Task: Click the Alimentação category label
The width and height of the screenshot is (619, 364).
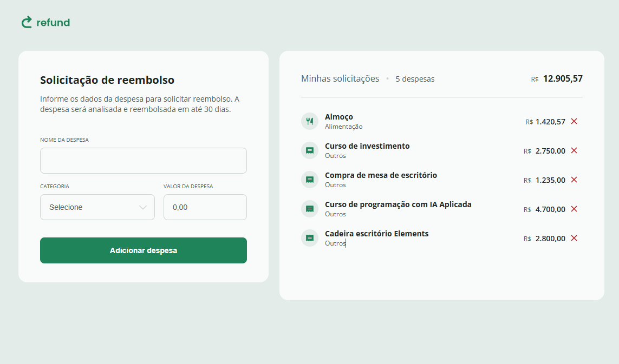Action: click(x=343, y=127)
